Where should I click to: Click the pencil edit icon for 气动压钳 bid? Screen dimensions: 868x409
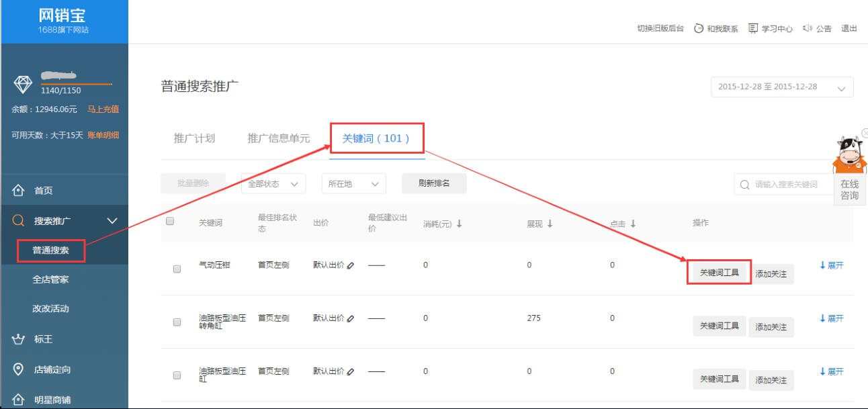coord(350,265)
